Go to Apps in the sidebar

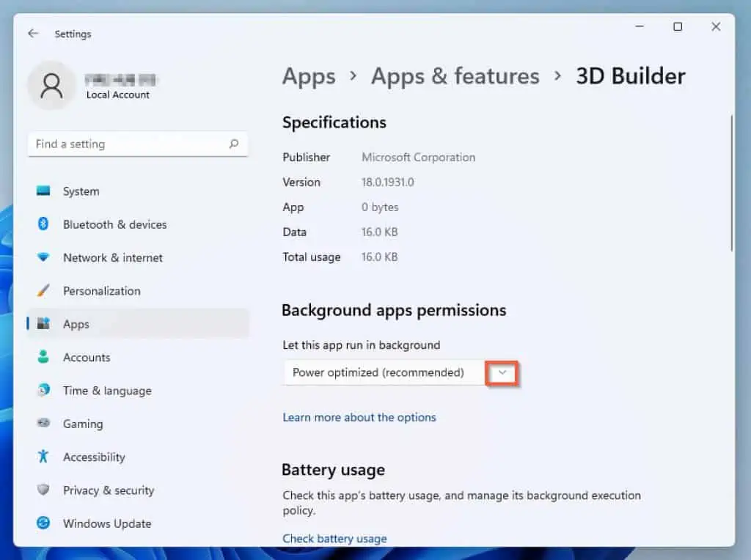tap(76, 324)
